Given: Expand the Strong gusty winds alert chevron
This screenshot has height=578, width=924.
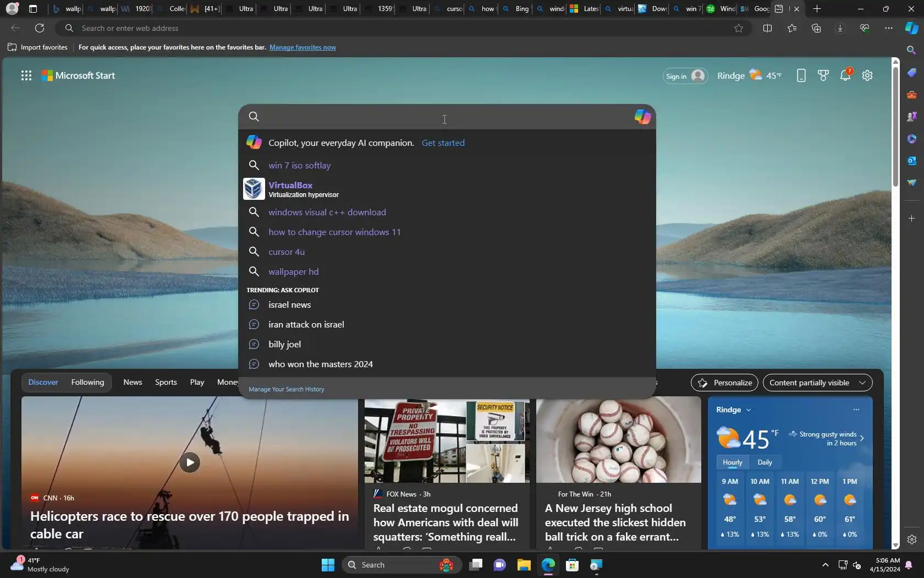Looking at the screenshot, I should pos(862,439).
